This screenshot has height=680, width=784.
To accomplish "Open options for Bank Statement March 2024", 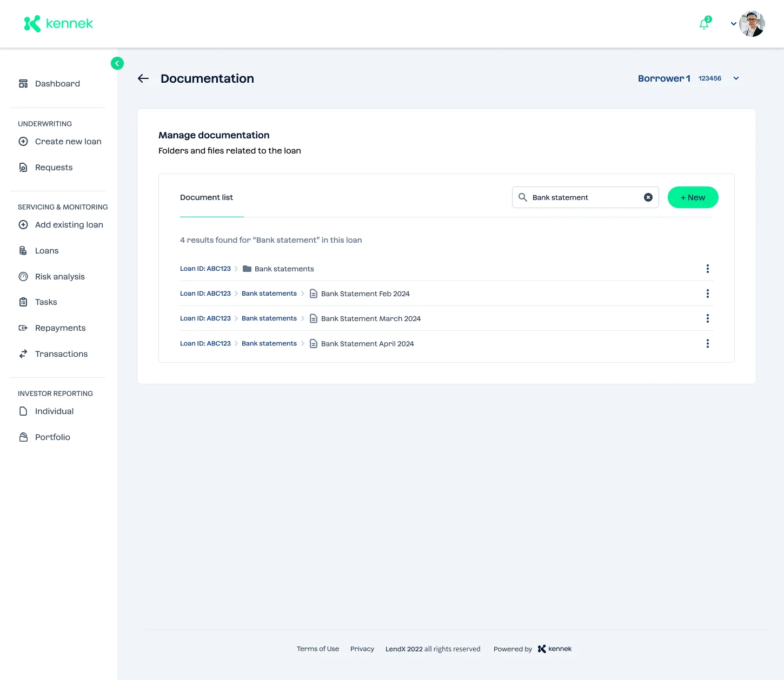I will coord(708,318).
